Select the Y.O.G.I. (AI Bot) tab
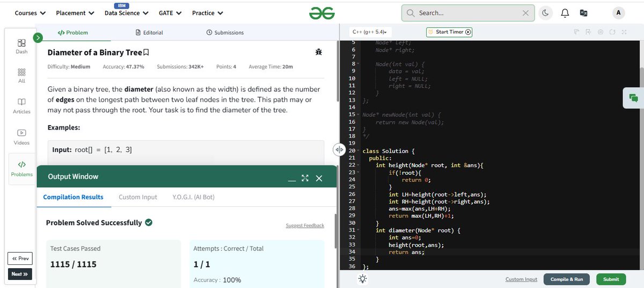The height and width of the screenshot is (288, 644). (193, 197)
